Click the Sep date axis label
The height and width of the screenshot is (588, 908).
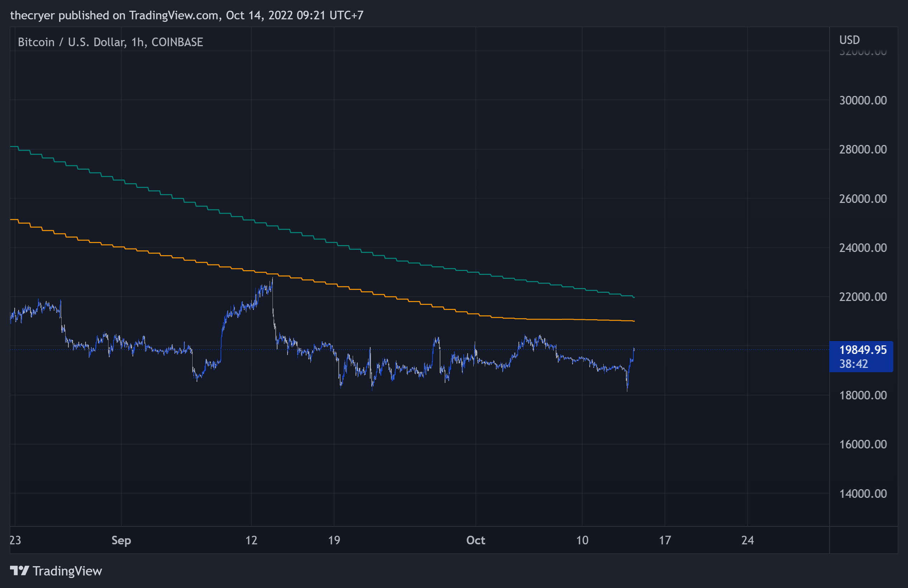[121, 540]
